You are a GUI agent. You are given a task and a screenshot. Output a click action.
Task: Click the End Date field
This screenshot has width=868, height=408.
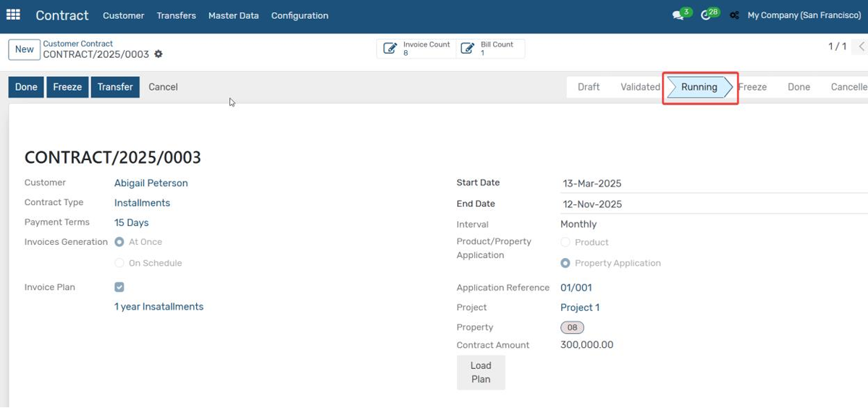(714, 204)
